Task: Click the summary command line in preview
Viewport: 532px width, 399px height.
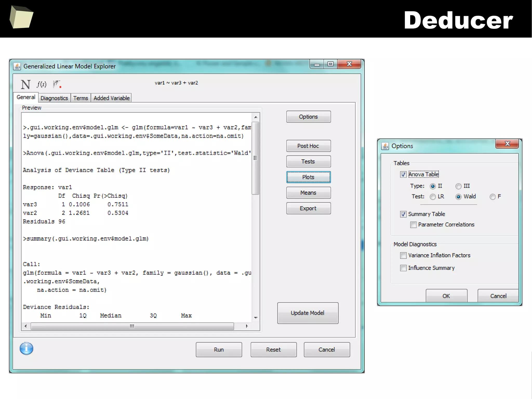Action: click(86, 239)
